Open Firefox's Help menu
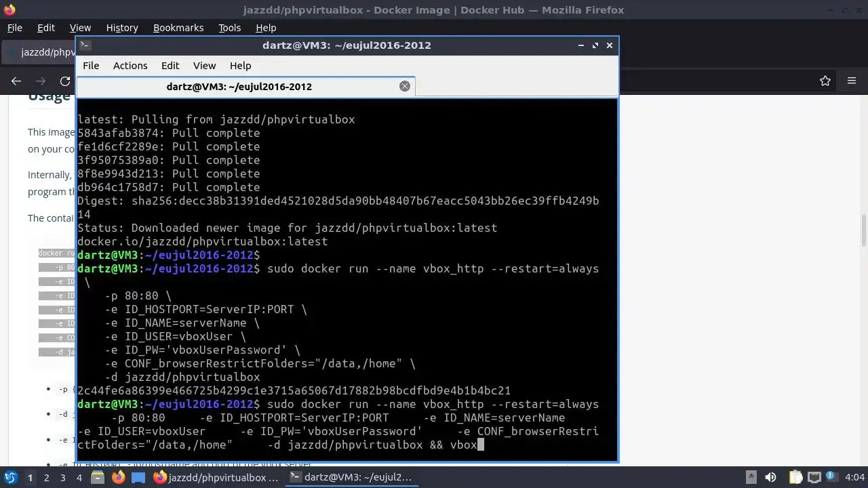868x488 pixels. point(266,28)
